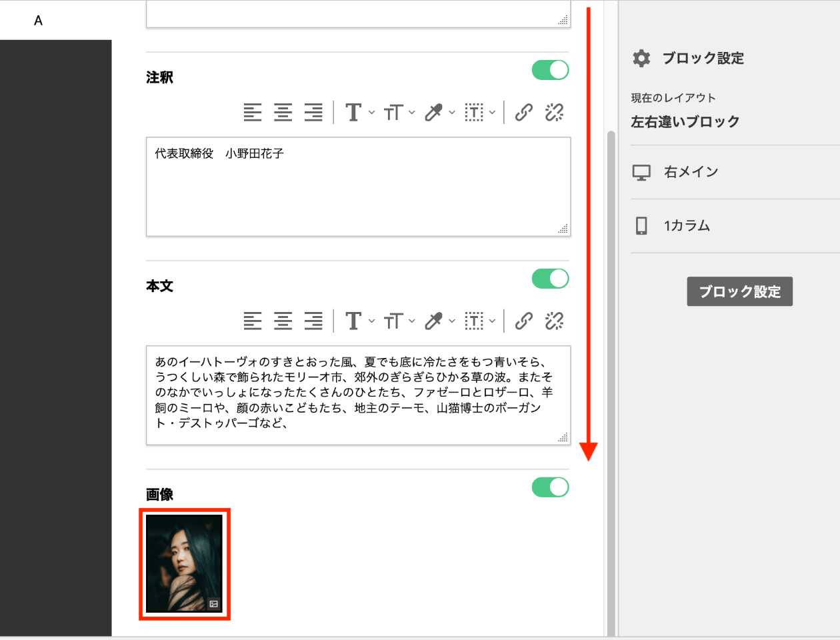Image resolution: width=840 pixels, height=640 pixels.
Task: Open the selected portrait image thumbnail
Action: [x=185, y=564]
